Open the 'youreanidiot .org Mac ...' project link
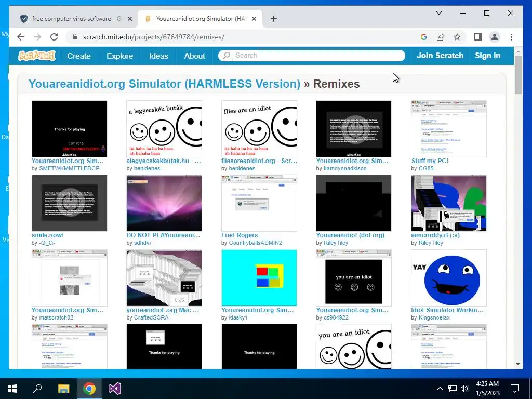Image resolution: width=532 pixels, height=399 pixels. click(x=163, y=310)
